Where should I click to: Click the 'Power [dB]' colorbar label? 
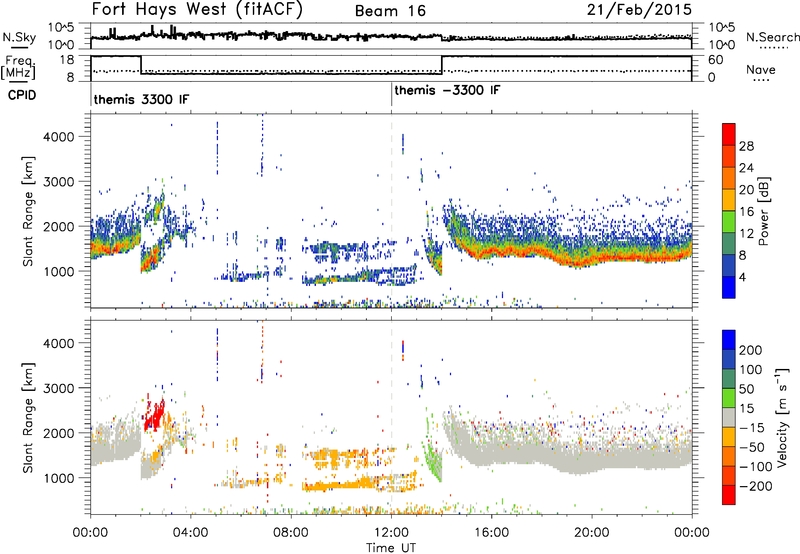764,211
